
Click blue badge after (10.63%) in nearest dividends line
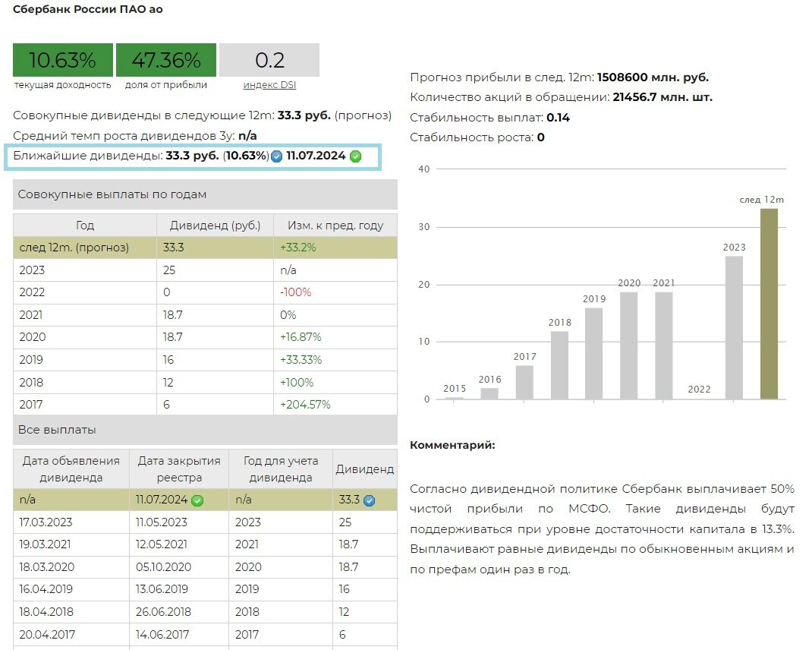coord(277,156)
